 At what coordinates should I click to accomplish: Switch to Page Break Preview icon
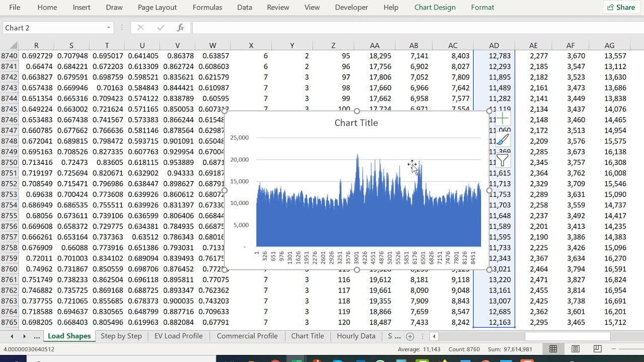click(x=597, y=349)
